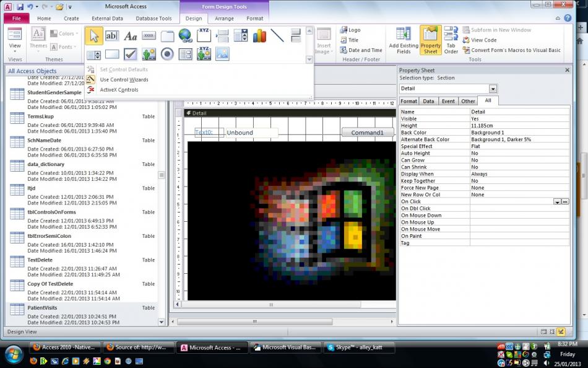The image size is (588, 368).
Task: Toggle the Property Sheet pane button
Action: (431, 40)
